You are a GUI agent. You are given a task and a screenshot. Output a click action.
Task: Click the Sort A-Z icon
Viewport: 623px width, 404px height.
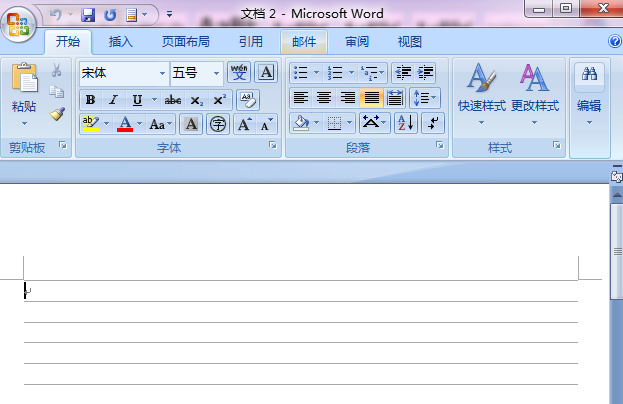[x=406, y=123]
